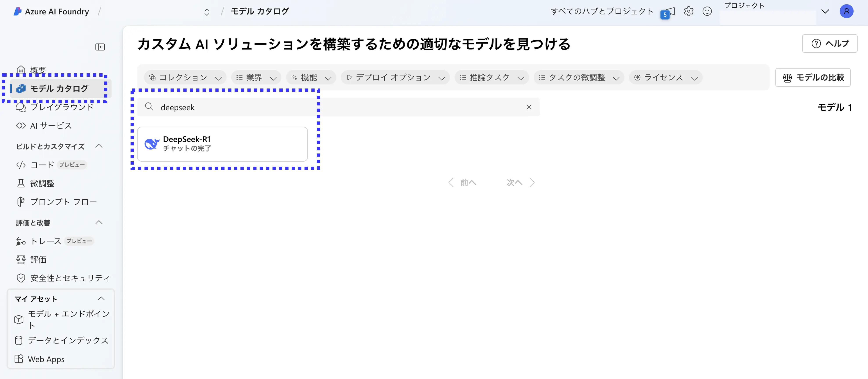Focus the deepseek search field

pos(338,107)
